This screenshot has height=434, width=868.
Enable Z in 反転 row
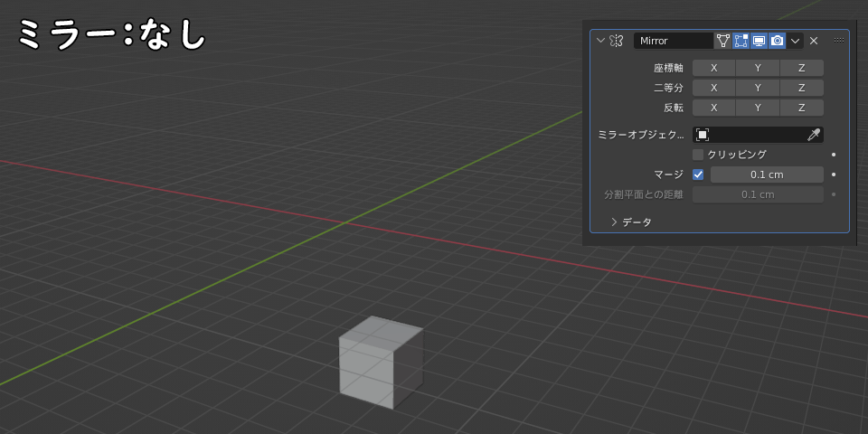802,108
